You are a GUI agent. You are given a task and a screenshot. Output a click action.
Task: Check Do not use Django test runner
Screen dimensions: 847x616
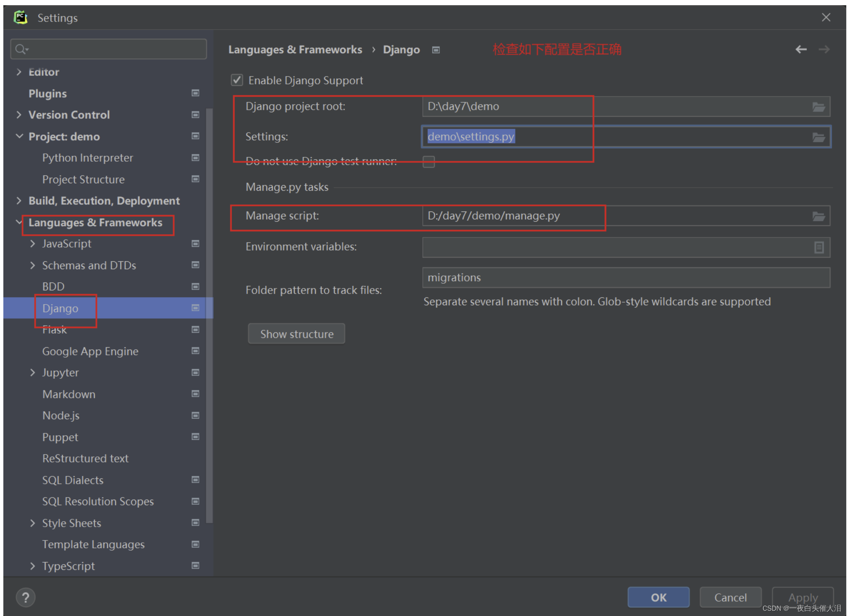coord(429,162)
